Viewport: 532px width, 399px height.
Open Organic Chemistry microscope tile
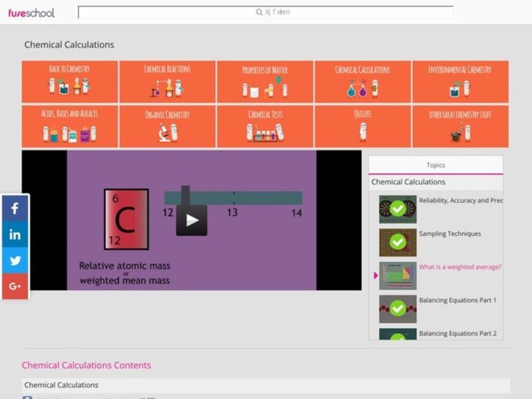[x=167, y=126]
